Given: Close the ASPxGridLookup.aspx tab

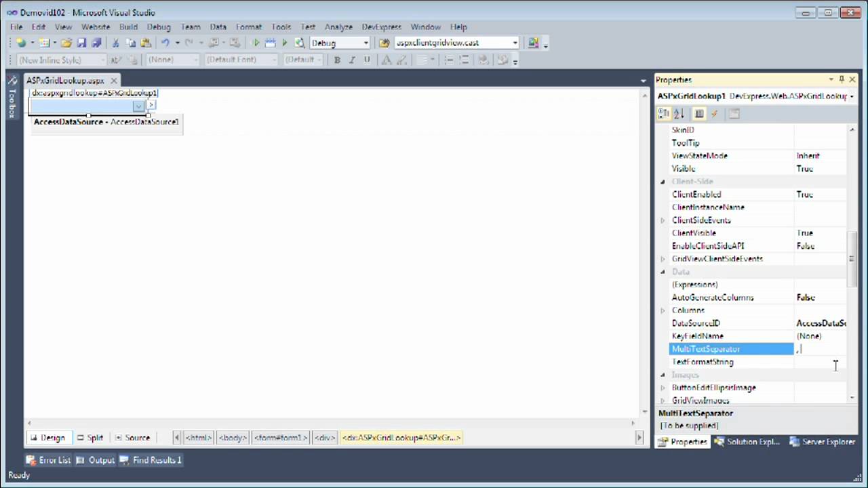Looking at the screenshot, I should click(x=113, y=81).
